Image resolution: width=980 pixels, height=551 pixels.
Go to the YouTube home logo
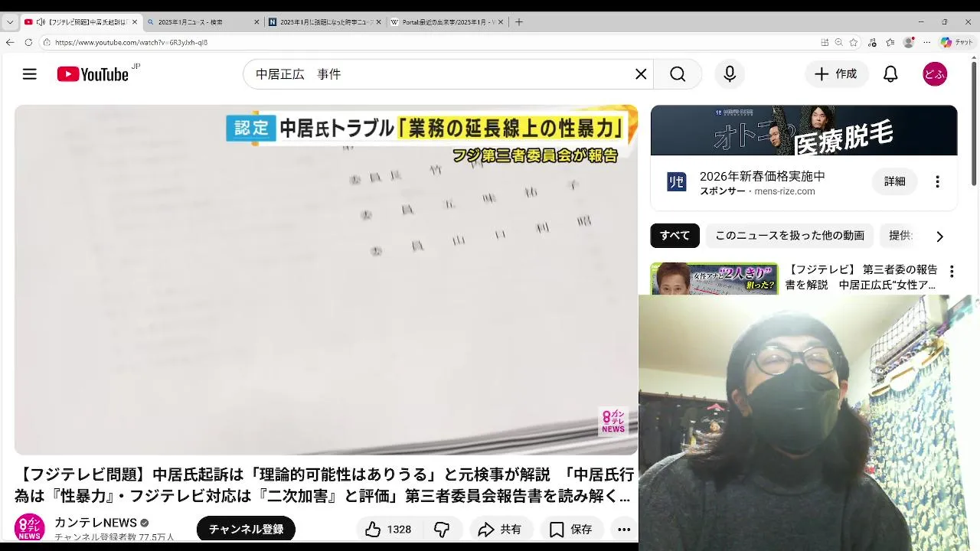(93, 74)
